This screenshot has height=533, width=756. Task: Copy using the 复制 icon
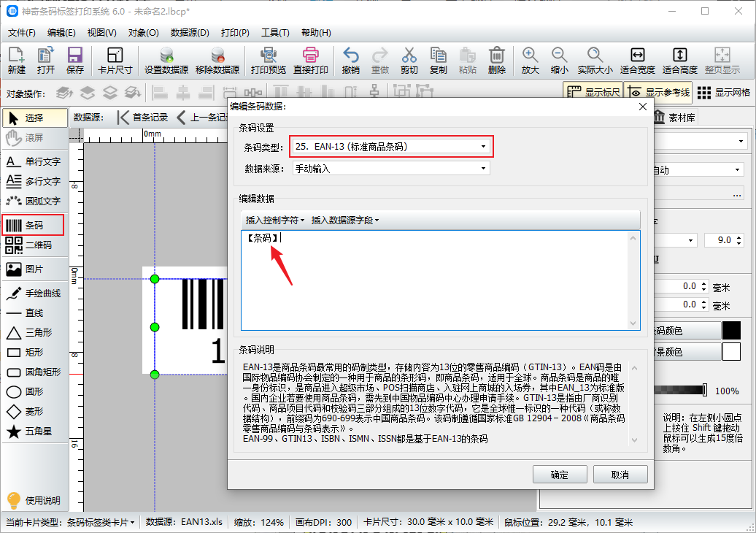coord(439,61)
